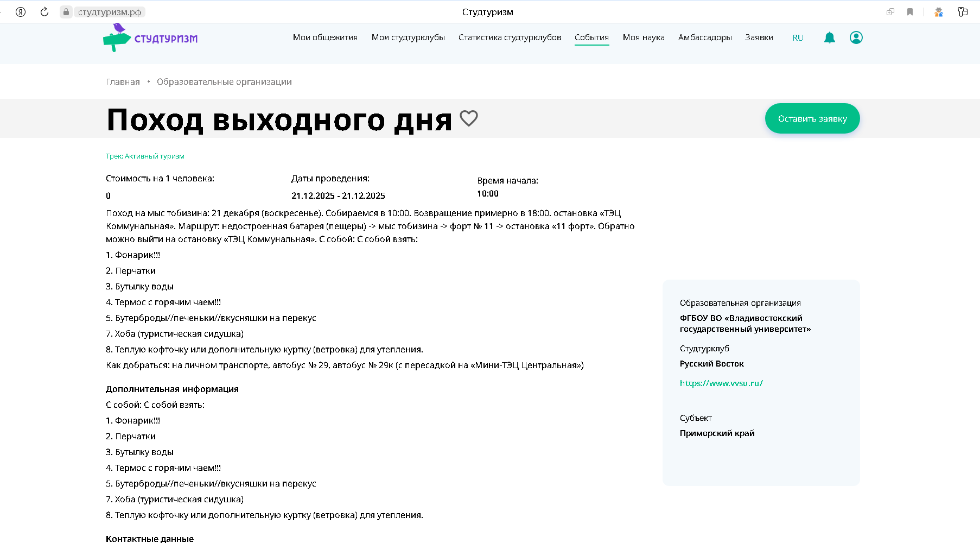Click the address bar with студтуризм.рф

pos(110,12)
